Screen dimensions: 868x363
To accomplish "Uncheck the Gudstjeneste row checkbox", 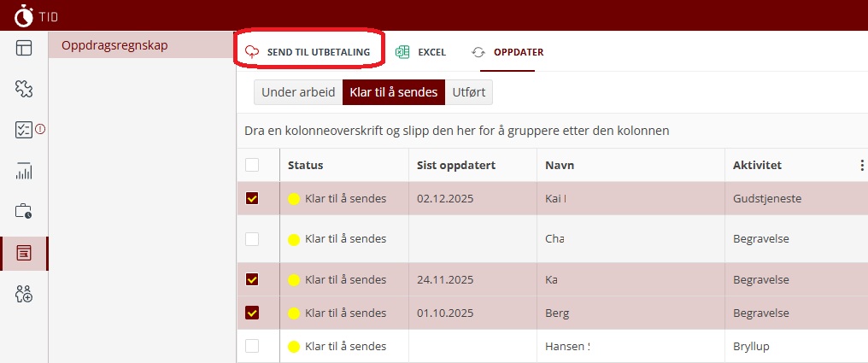I will [252, 198].
